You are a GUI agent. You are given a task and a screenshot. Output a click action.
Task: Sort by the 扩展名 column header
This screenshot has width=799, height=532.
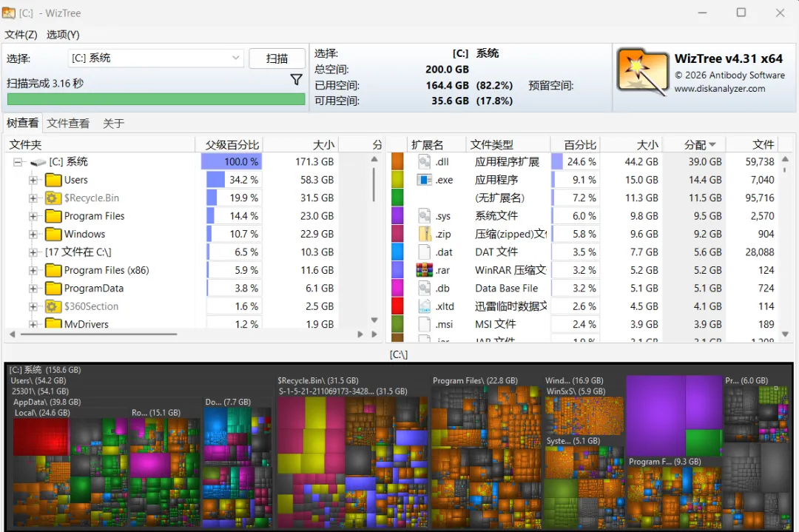point(436,145)
